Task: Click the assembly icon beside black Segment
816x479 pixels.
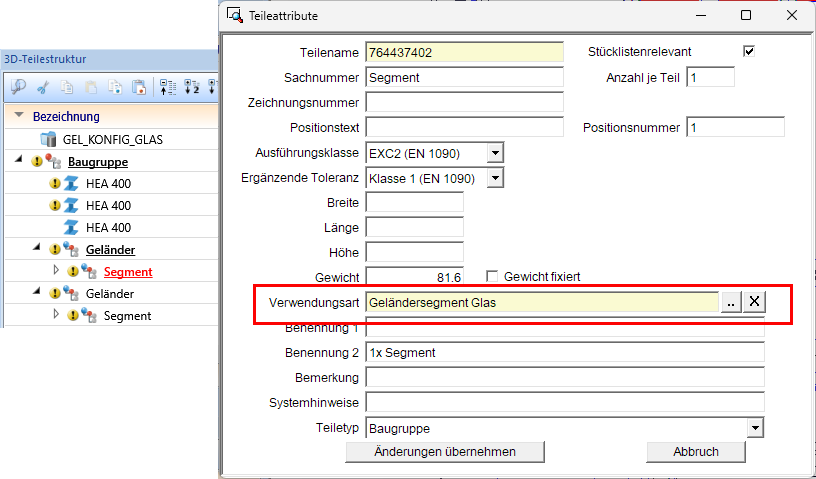Action: tap(89, 316)
